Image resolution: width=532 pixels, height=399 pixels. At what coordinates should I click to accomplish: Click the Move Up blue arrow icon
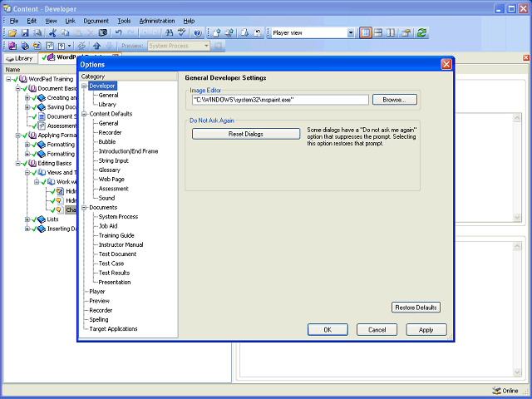pyautogui.click(x=97, y=46)
